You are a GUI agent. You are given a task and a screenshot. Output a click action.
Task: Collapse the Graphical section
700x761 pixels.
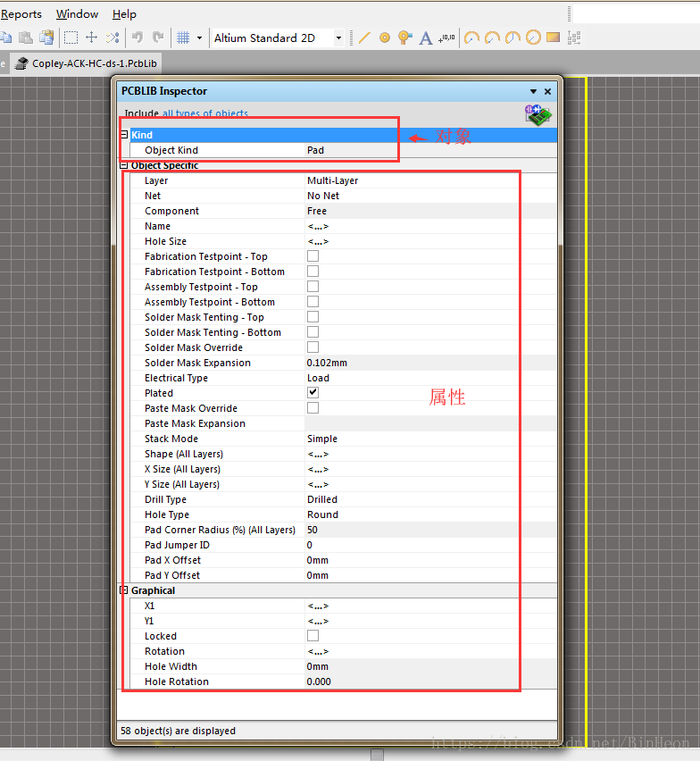[x=124, y=590]
